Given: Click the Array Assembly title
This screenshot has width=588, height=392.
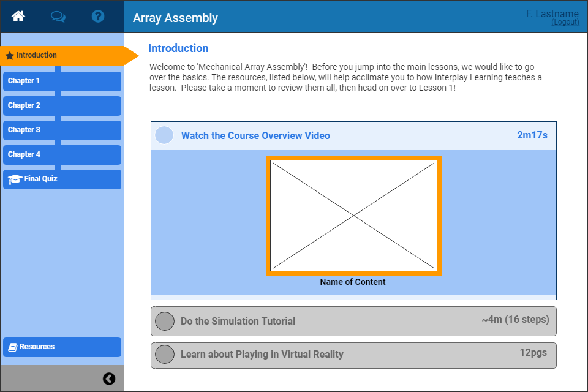Looking at the screenshot, I should pos(175,18).
